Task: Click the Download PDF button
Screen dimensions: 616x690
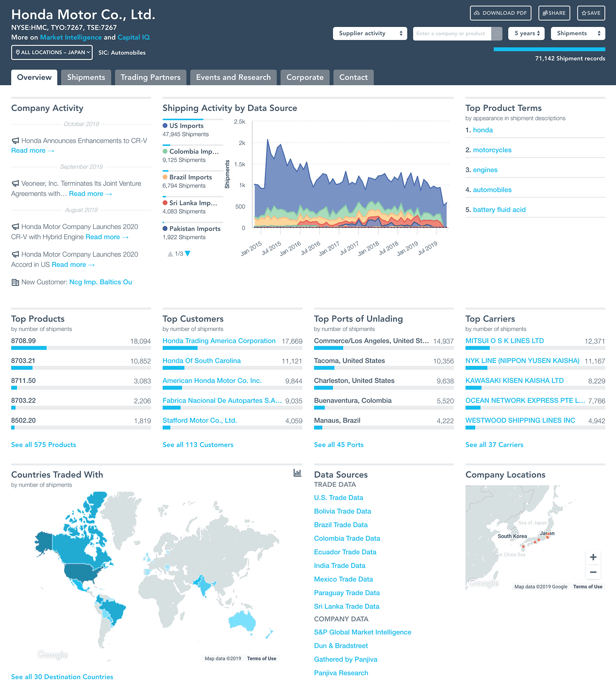Action: coord(500,13)
